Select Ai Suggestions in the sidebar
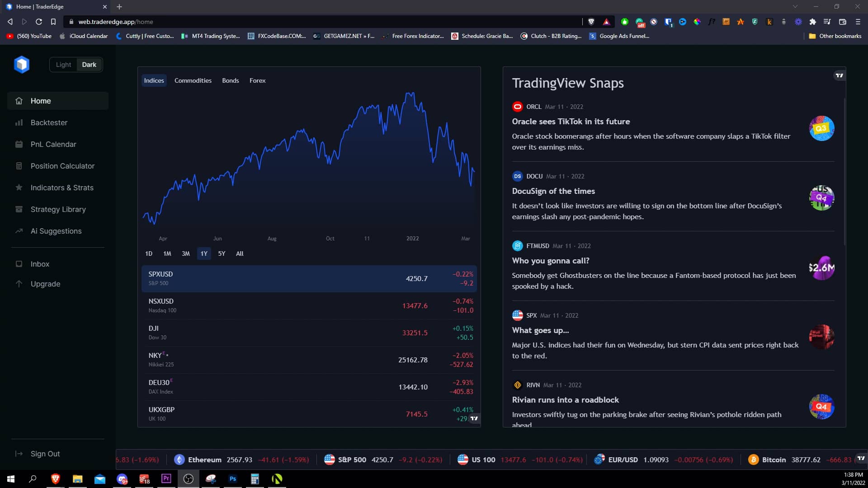This screenshot has width=868, height=488. tap(56, 231)
